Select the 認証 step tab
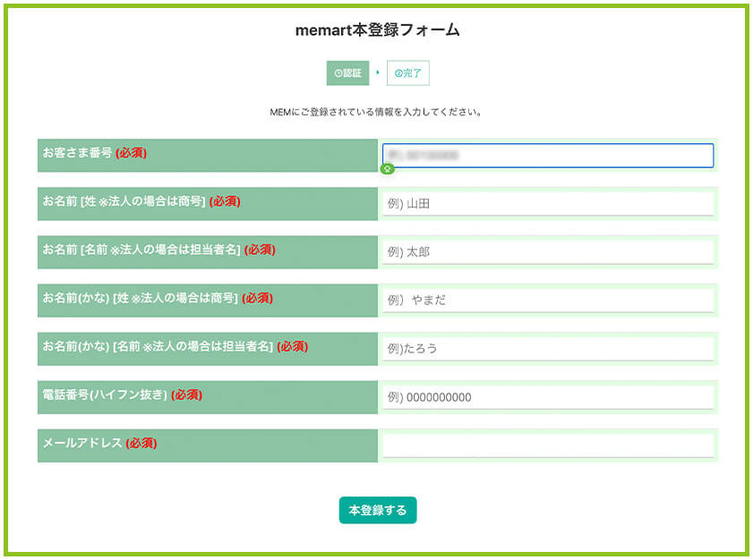This screenshot has width=753, height=560. pyautogui.click(x=347, y=73)
